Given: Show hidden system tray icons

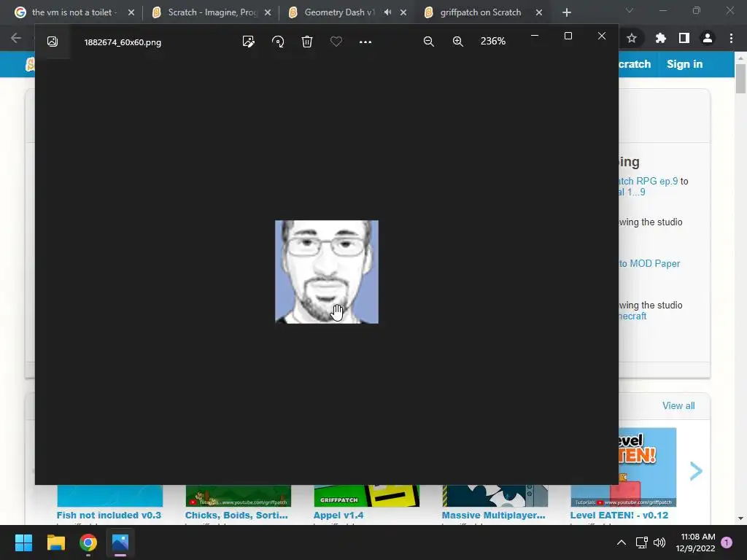Looking at the screenshot, I should click(x=622, y=542).
